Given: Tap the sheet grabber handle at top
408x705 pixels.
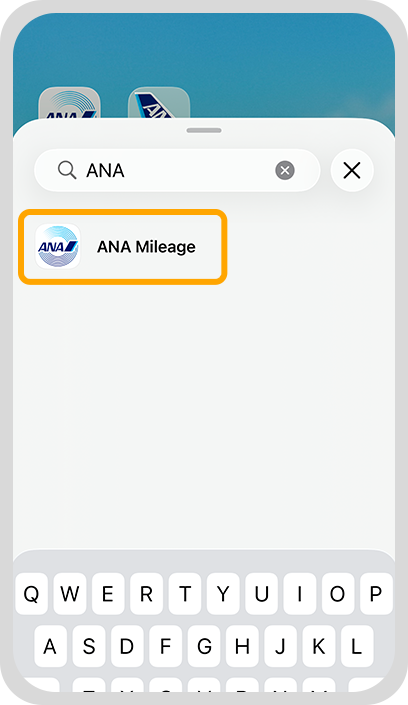Looking at the screenshot, I should point(204,130).
